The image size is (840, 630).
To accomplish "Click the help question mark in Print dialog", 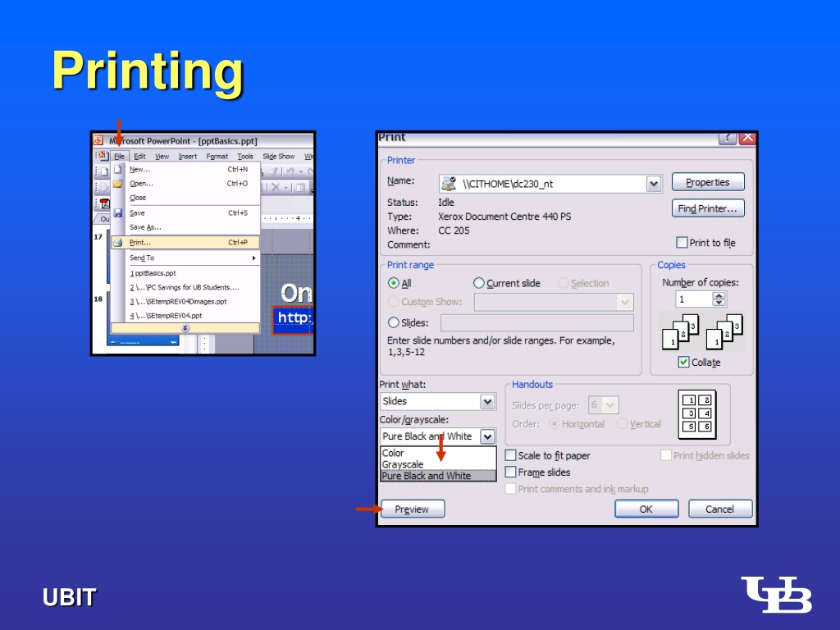I will click(727, 138).
